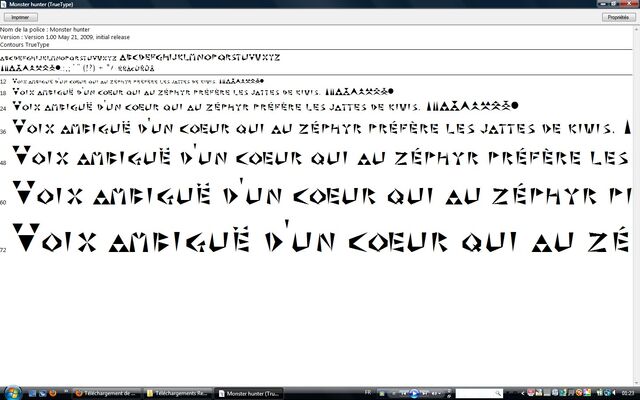
Task: Skip to next track in taskbar media player
Action: click(x=425, y=393)
